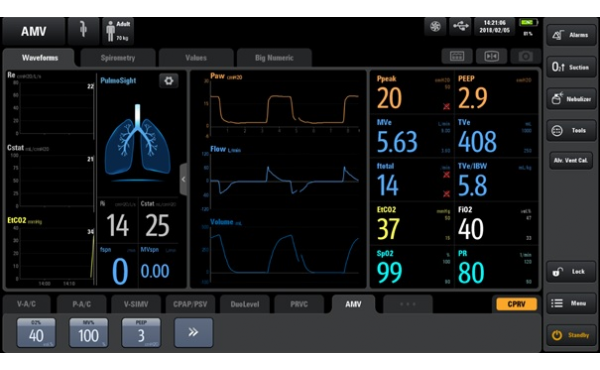Open the Tools menu

[571, 131]
